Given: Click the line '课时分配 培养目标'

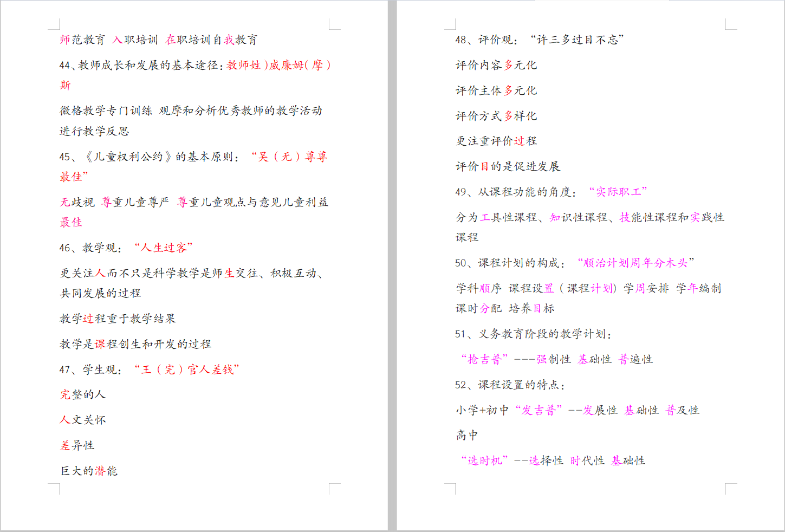Looking at the screenshot, I should tap(505, 308).
